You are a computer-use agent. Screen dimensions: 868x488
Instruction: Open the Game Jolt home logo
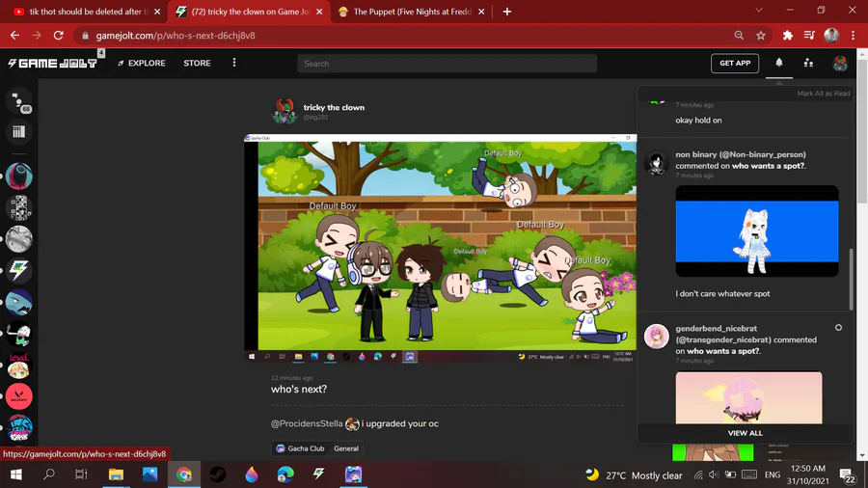click(53, 63)
